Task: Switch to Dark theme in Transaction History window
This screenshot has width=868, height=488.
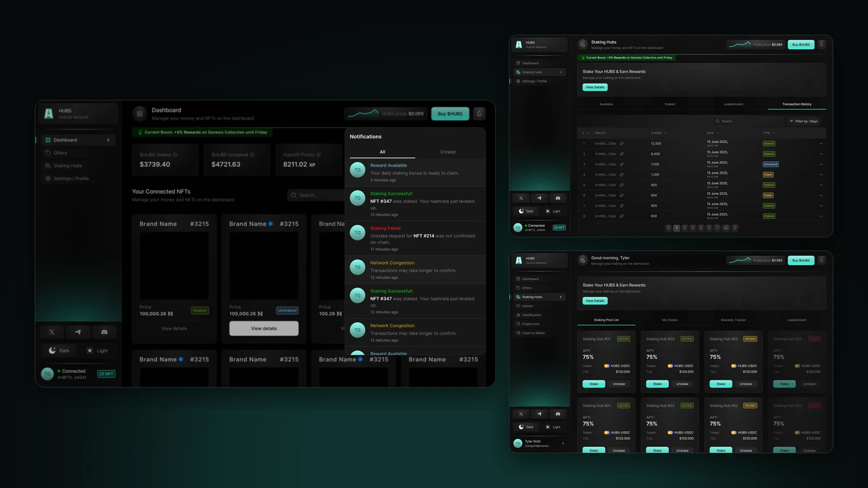Action: (526, 211)
